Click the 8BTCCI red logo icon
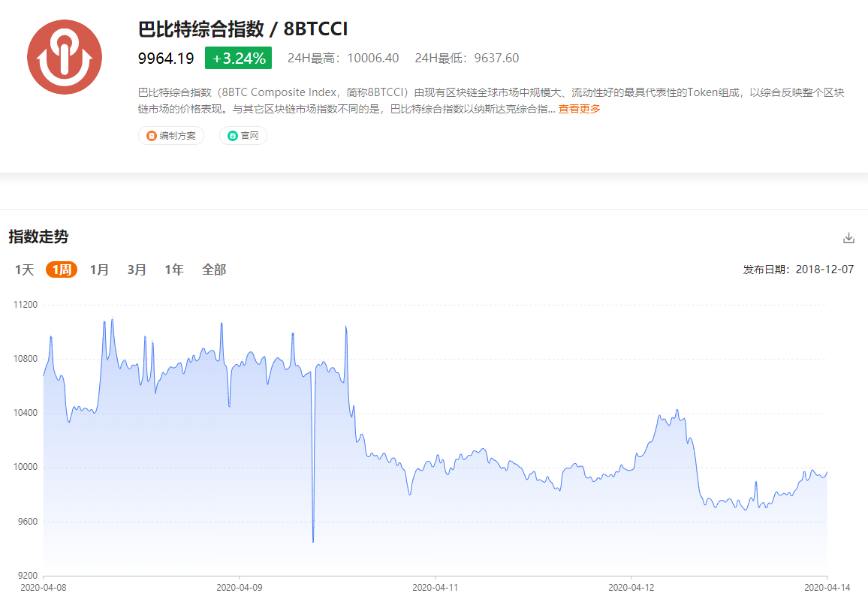Image resolution: width=868 pixels, height=605 pixels. [x=65, y=57]
